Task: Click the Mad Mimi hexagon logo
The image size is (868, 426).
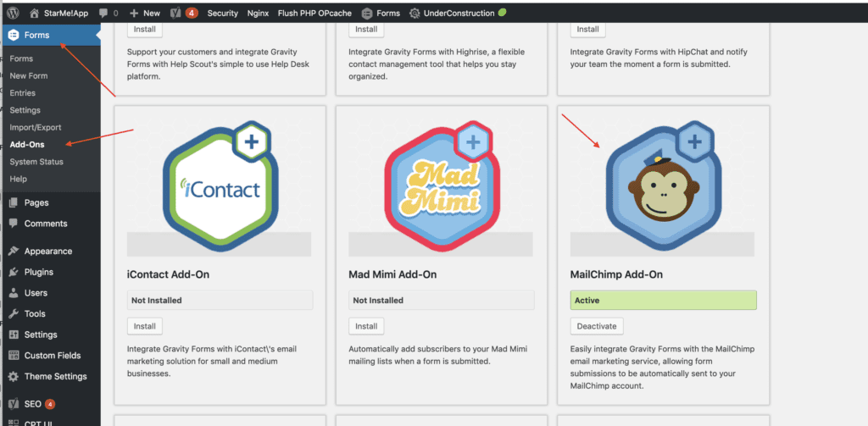Action: [x=441, y=188]
